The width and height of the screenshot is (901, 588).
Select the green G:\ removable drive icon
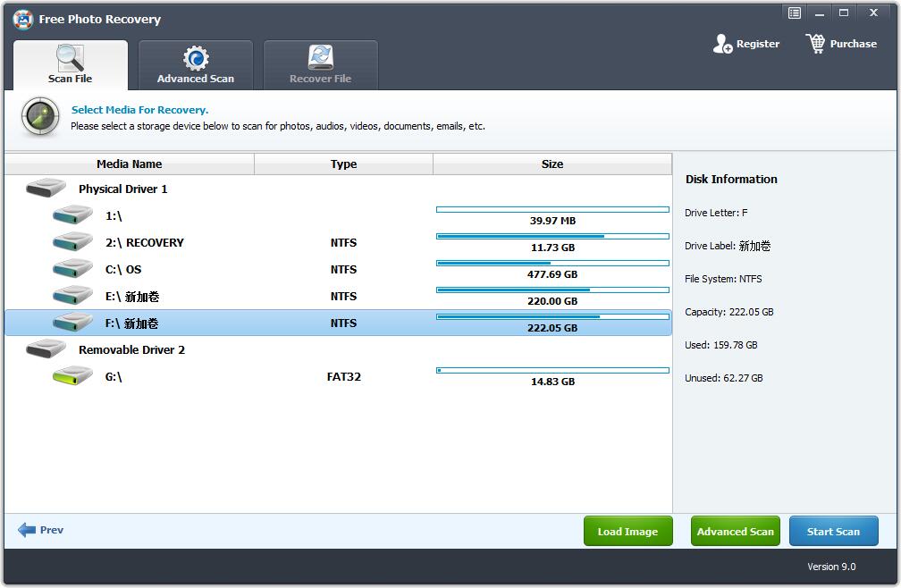[72, 375]
